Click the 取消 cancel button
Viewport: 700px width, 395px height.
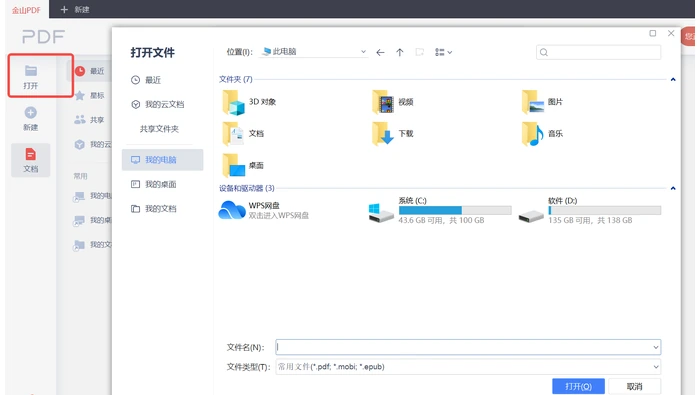click(634, 387)
